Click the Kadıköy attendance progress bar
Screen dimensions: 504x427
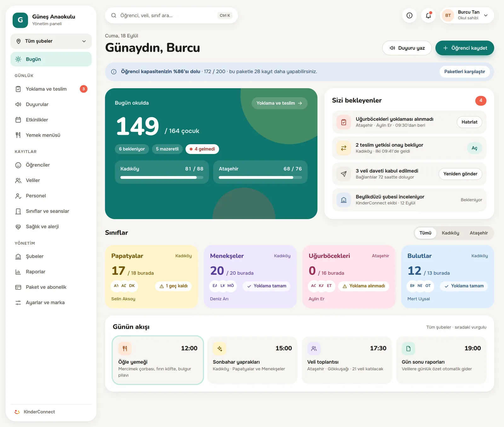tap(162, 178)
